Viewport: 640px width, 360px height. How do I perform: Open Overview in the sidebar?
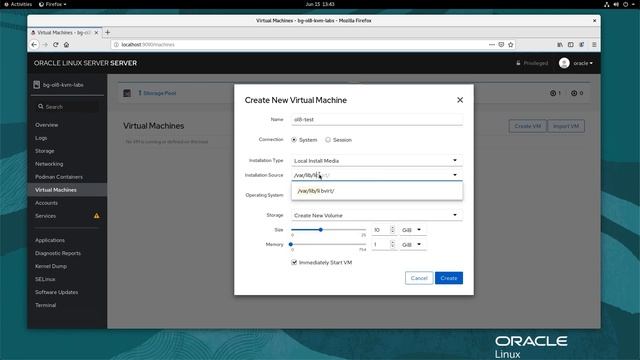(x=47, y=125)
